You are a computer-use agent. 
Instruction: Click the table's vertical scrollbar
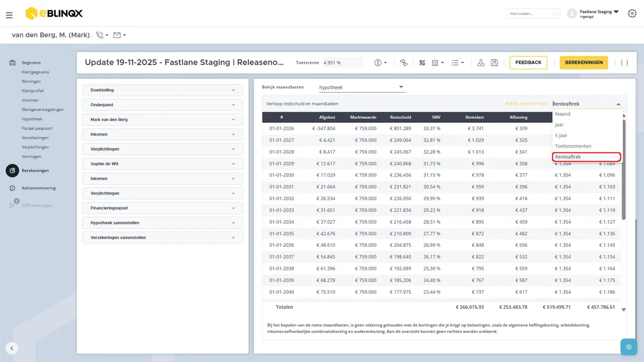(x=624, y=169)
